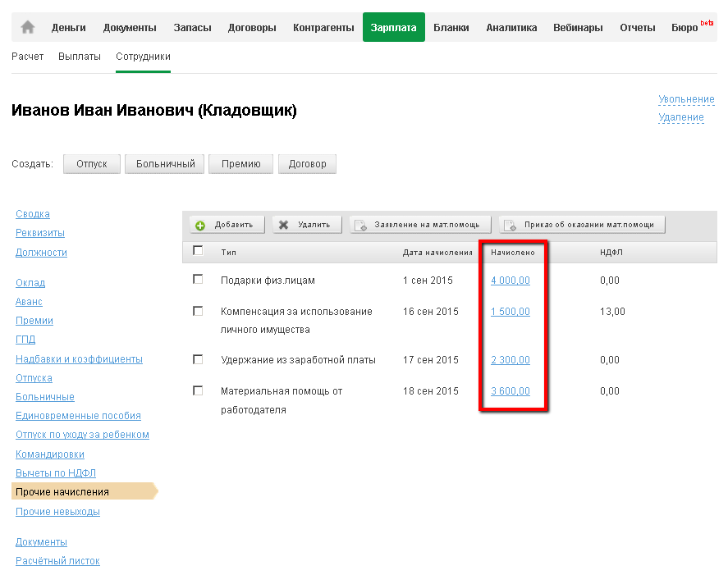Check the box for Подарки физ.лицам row
Viewport: 728px width, 575px height.
click(198, 280)
